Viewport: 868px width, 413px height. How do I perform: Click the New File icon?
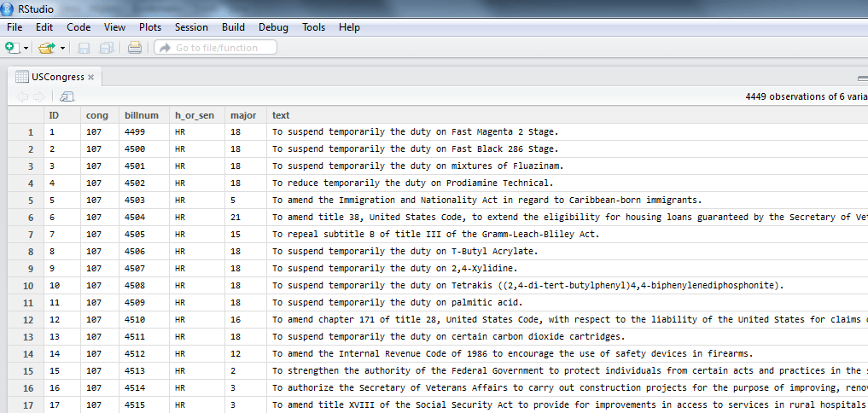tap(12, 48)
